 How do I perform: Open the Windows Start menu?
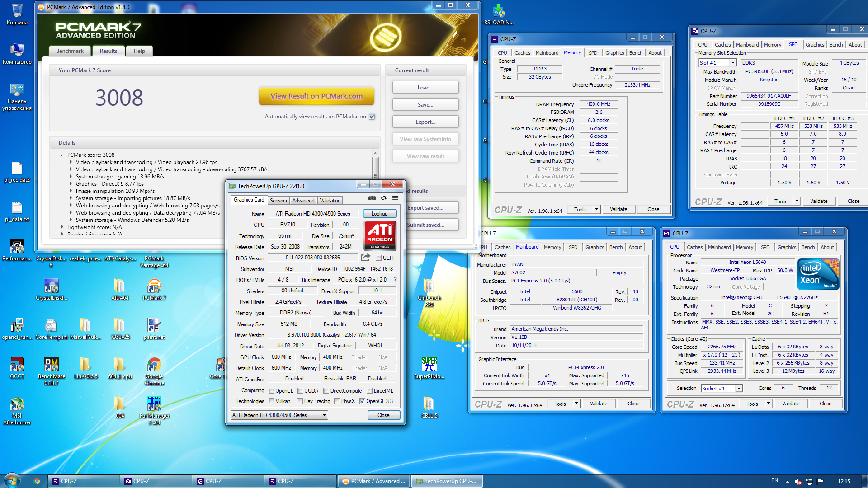coord(12,481)
